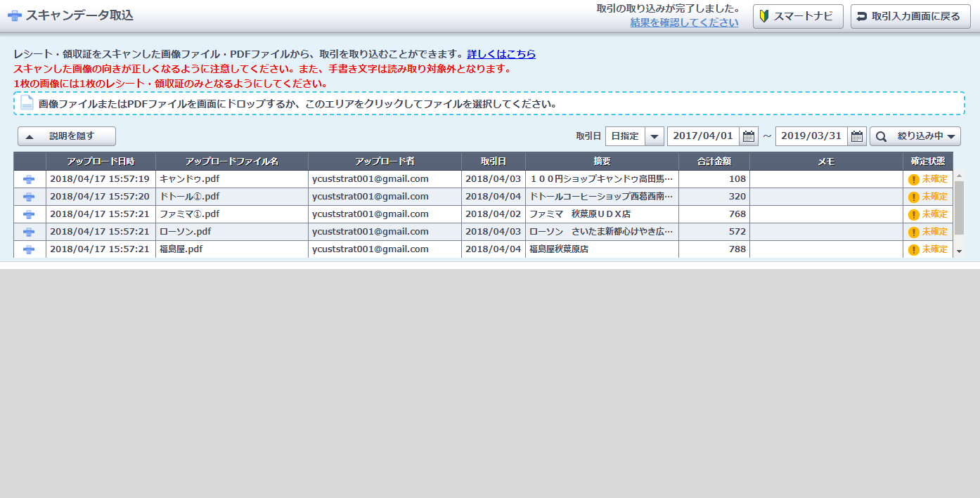Open calendar picker for start date 2017/04/01
The width and height of the screenshot is (980, 498).
[749, 136]
